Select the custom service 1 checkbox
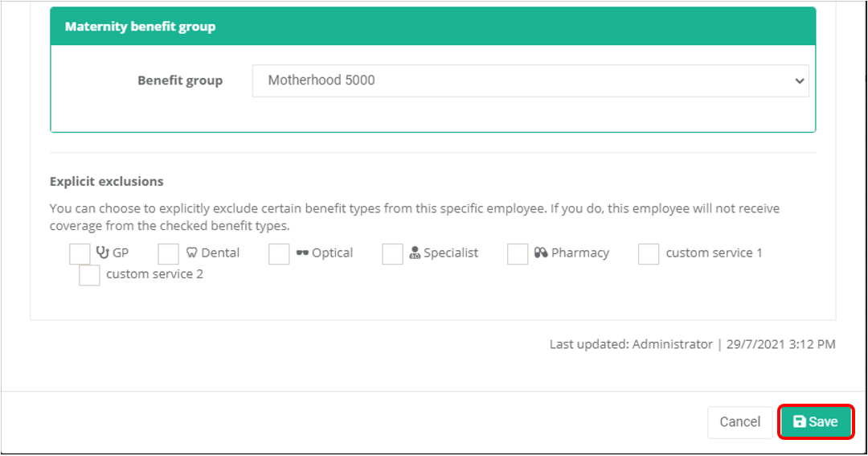868x456 pixels. click(x=649, y=253)
